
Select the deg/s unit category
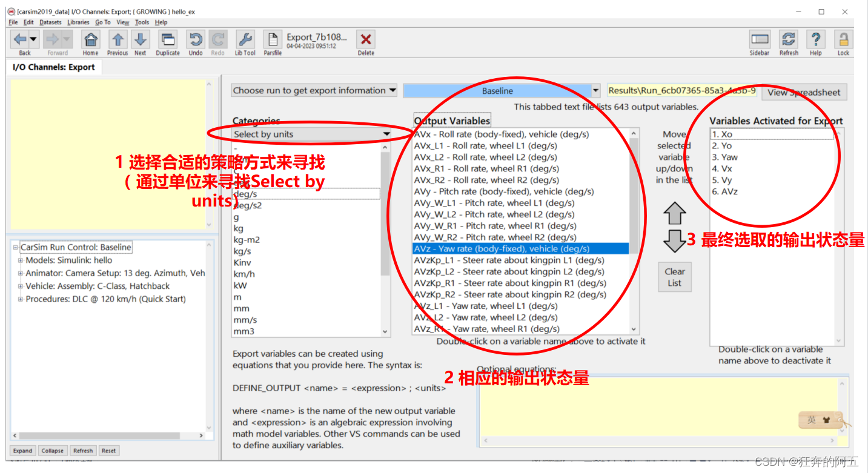306,194
